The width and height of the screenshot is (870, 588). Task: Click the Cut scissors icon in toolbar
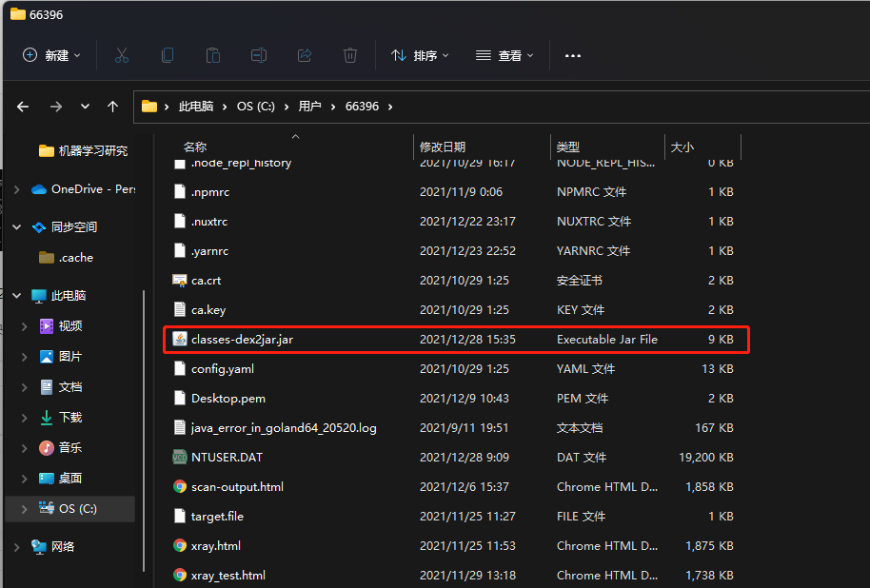122,55
